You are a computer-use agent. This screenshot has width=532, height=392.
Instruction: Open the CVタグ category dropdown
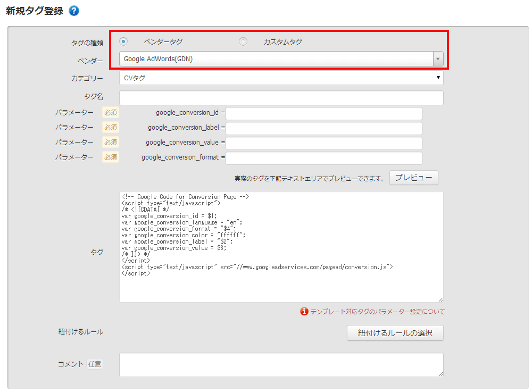point(281,78)
